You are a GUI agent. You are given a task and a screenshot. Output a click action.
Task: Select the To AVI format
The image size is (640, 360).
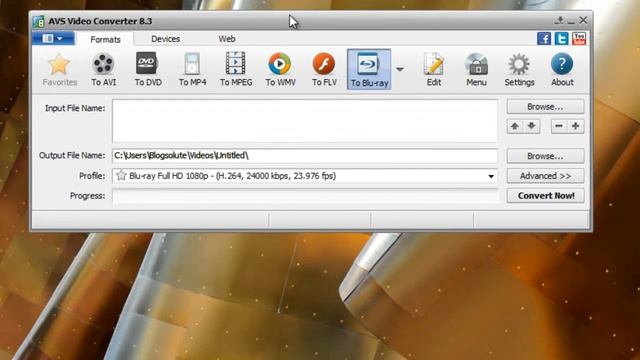[x=103, y=70]
